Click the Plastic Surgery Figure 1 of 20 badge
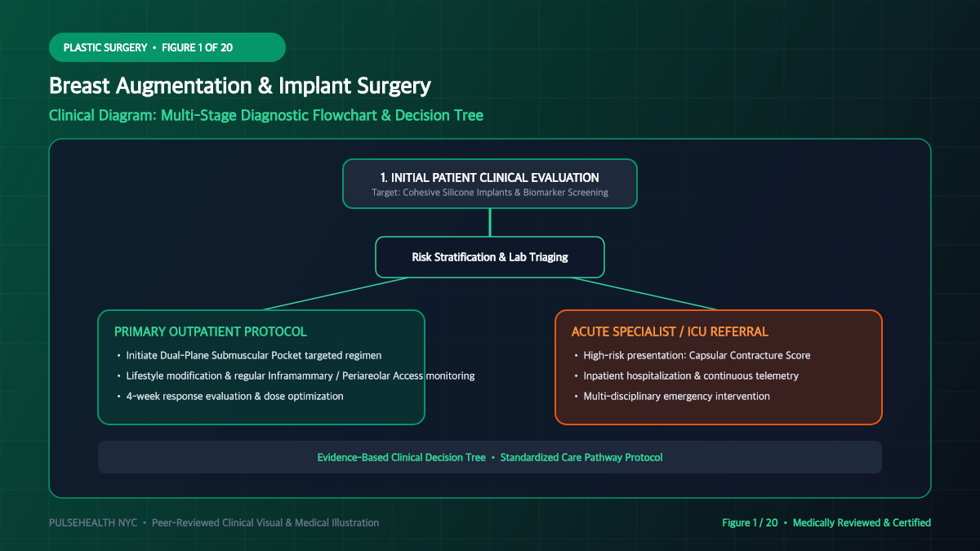 pos(167,47)
